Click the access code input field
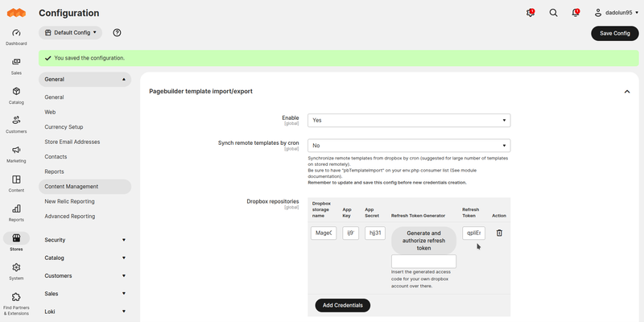644x322 pixels. (x=423, y=262)
